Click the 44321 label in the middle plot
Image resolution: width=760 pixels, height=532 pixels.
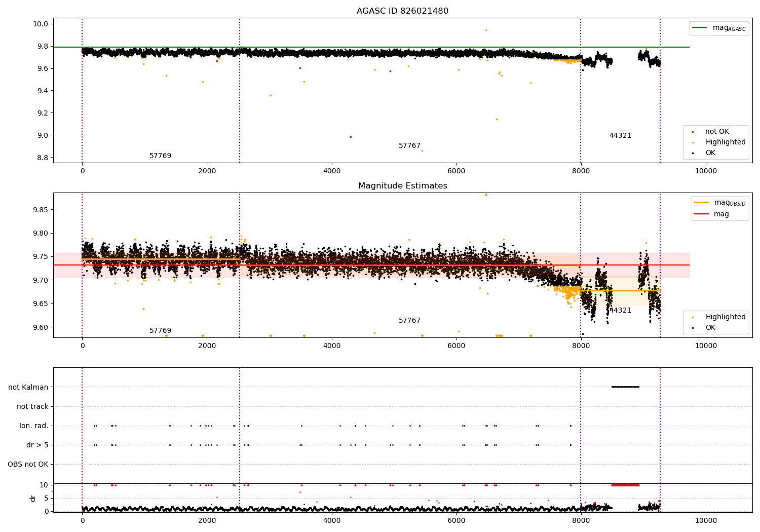620,311
